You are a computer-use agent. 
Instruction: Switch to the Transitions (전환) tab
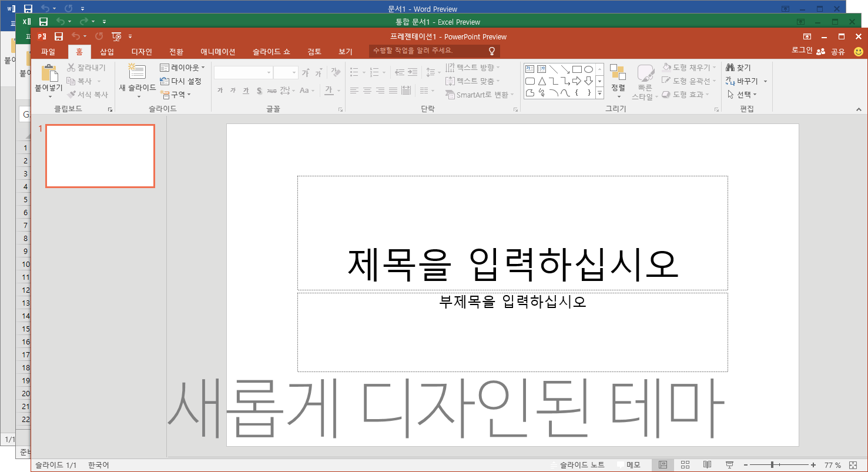point(176,52)
